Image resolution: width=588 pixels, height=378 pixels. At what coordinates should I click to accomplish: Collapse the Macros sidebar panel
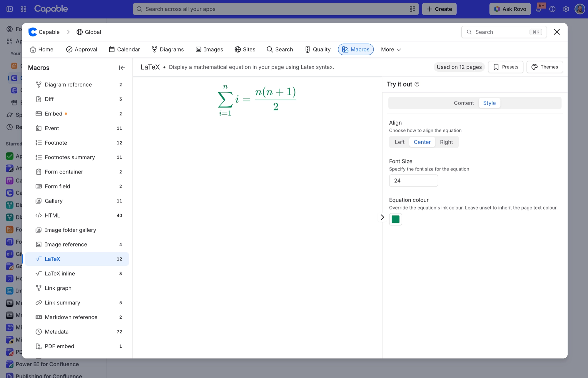click(x=122, y=68)
